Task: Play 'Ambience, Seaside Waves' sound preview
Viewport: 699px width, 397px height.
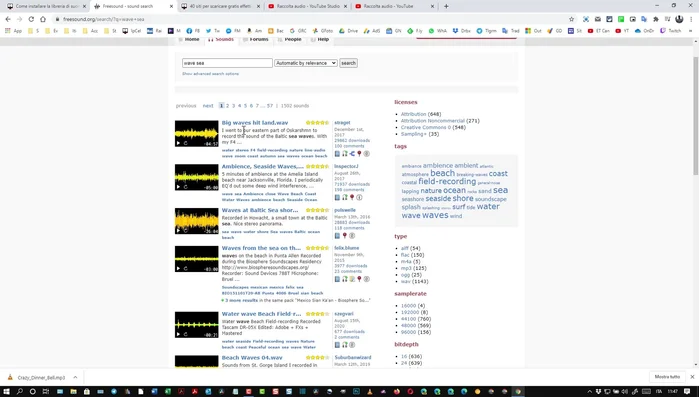Action: pyautogui.click(x=178, y=187)
